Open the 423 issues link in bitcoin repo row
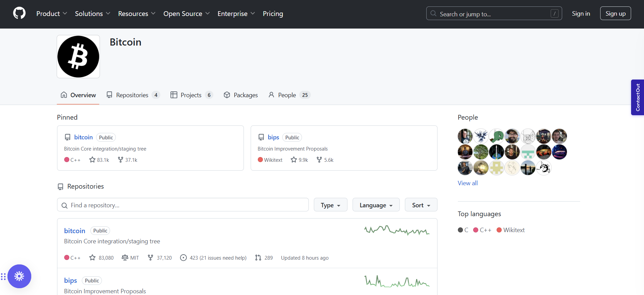Image resolution: width=644 pixels, height=295 pixels. coord(213,258)
